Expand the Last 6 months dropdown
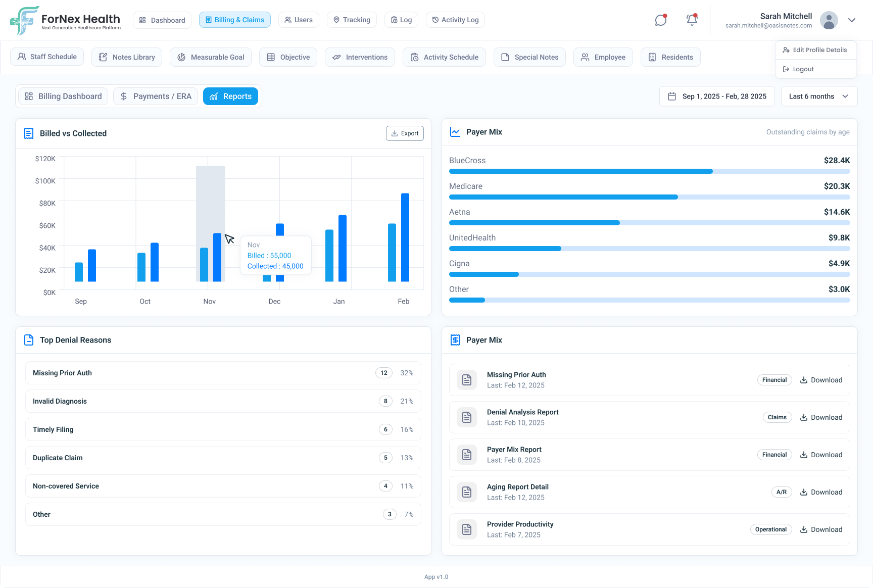873x588 pixels. tap(818, 96)
